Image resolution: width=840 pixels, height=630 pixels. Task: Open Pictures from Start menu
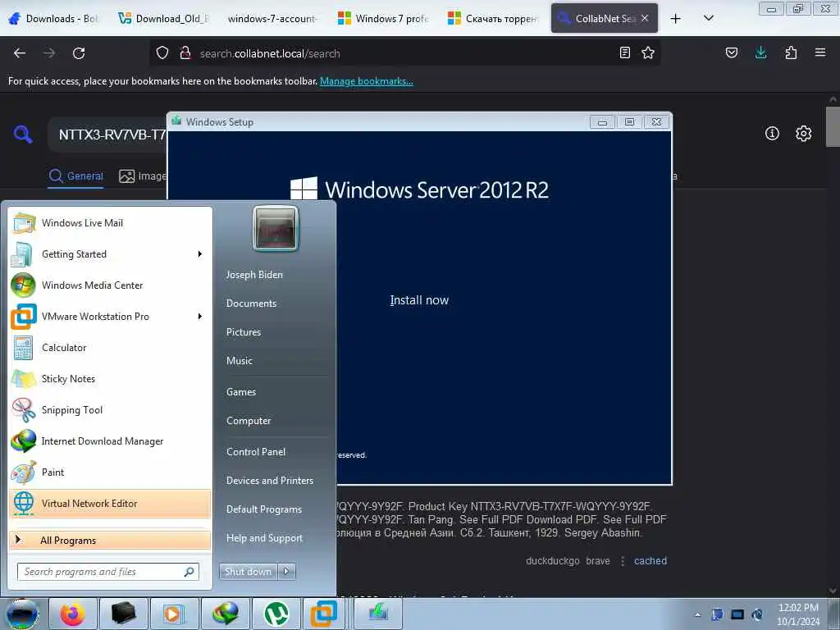pyautogui.click(x=243, y=332)
